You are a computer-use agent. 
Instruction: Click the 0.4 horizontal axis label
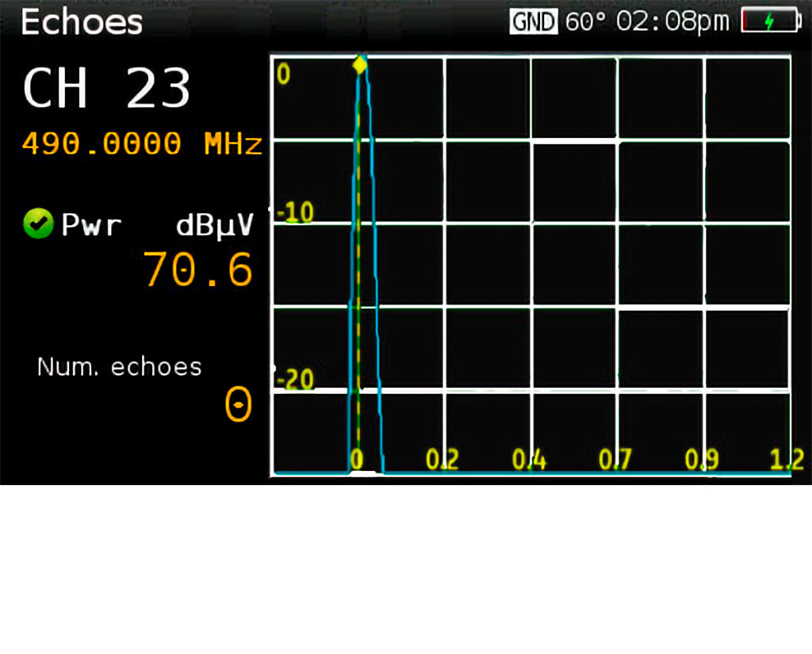click(x=529, y=459)
